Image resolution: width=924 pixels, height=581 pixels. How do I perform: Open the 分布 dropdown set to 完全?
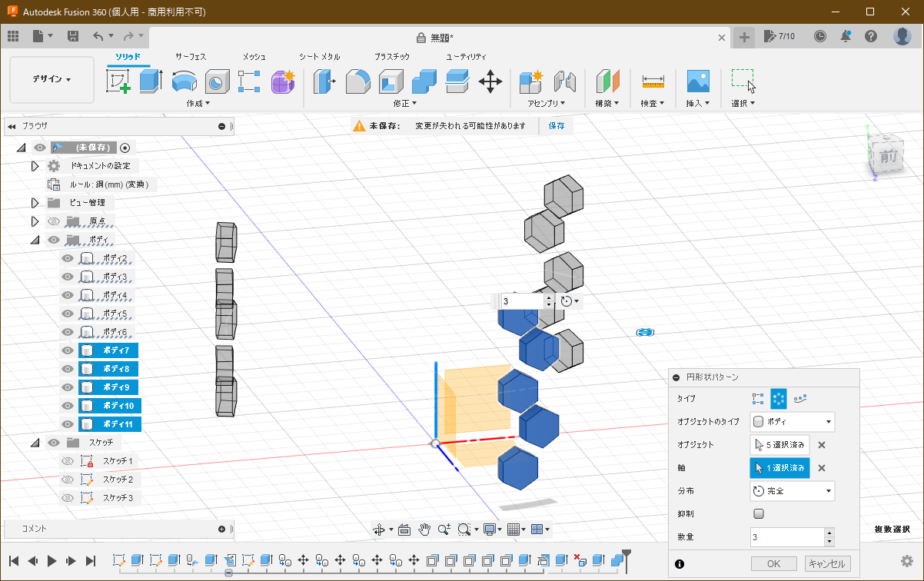coord(793,490)
